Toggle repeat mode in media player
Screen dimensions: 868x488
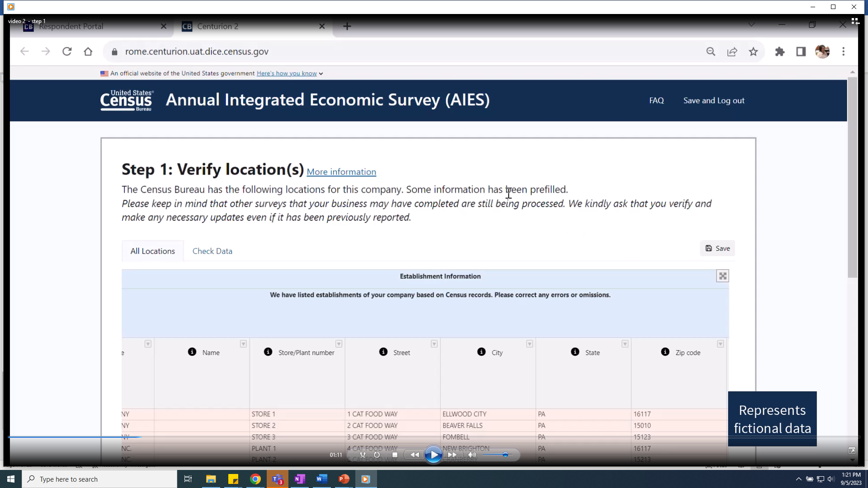coord(377,455)
